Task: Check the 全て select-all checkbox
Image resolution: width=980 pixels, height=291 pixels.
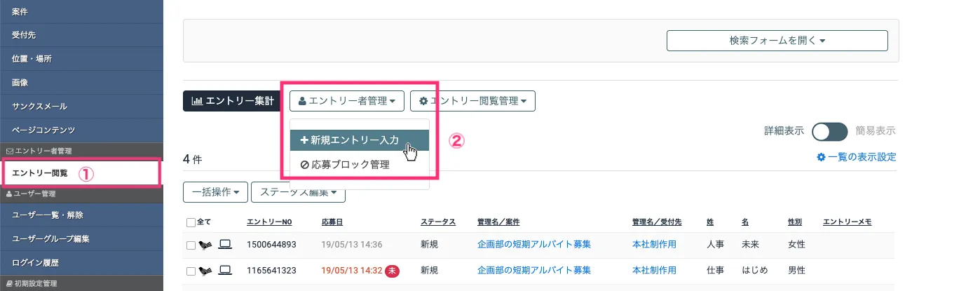Action: click(191, 223)
